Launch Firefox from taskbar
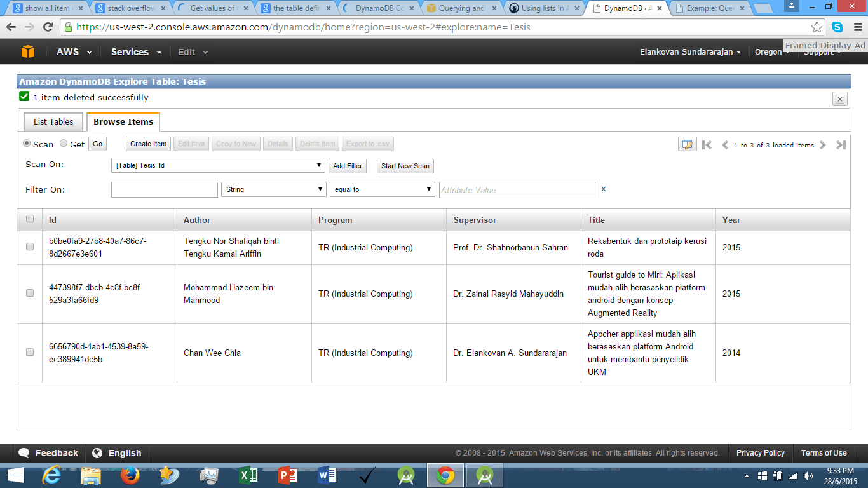This screenshot has width=868, height=488. (130, 475)
